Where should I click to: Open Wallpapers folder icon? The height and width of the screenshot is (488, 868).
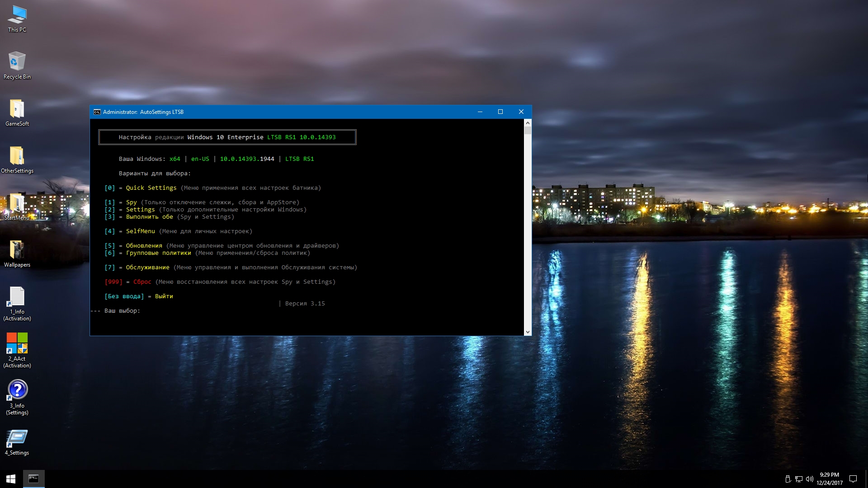[x=17, y=250]
